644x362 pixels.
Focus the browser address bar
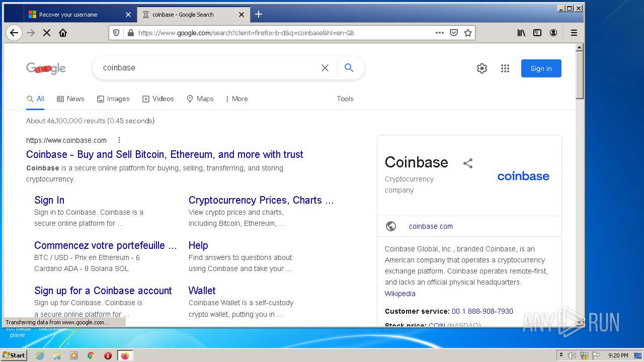[284, 33]
